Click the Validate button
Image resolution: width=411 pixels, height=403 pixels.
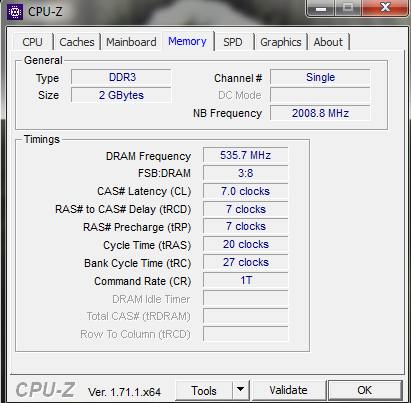pos(289,390)
